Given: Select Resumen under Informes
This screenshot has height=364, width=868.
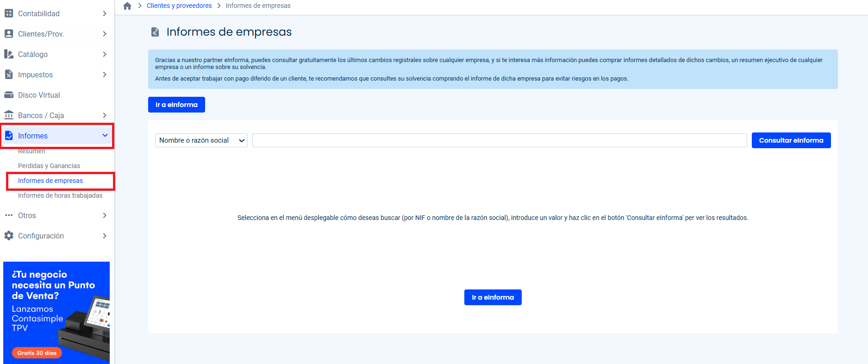Looking at the screenshot, I should (31, 151).
